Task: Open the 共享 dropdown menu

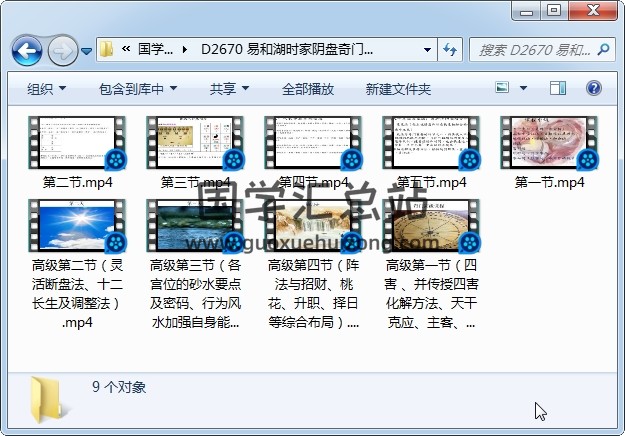Action: pos(230,89)
